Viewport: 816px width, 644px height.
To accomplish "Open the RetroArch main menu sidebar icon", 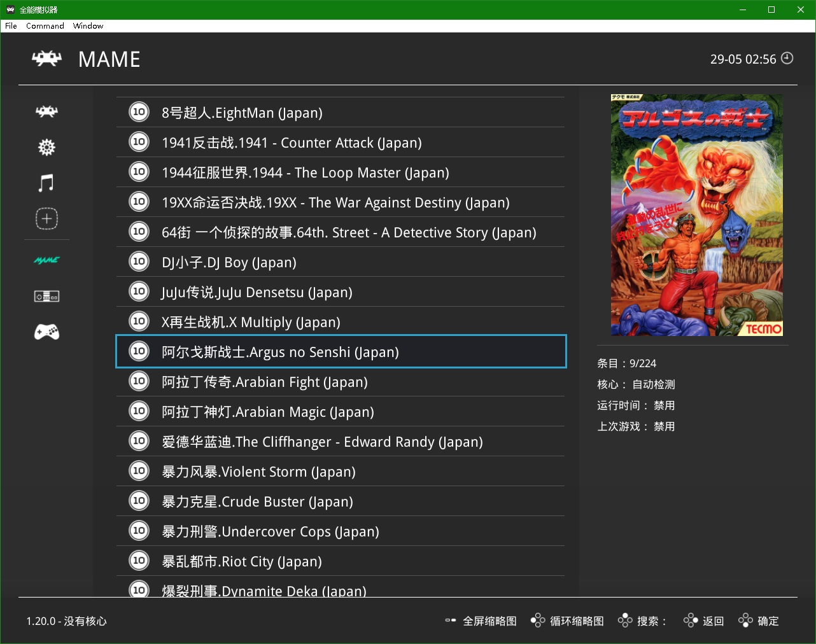I will pyautogui.click(x=46, y=112).
